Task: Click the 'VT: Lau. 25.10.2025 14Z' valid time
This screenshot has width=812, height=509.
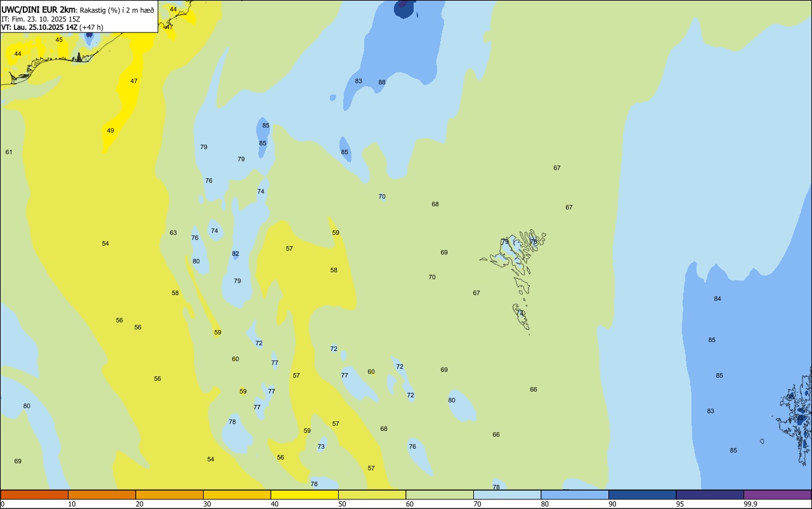Action: click(x=39, y=27)
